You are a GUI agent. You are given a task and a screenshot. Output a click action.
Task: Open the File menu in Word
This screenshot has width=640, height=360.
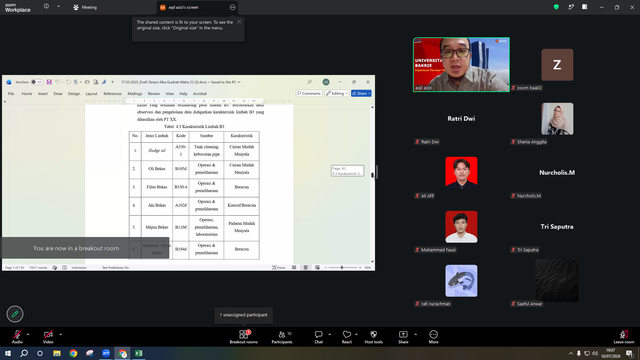11,93
